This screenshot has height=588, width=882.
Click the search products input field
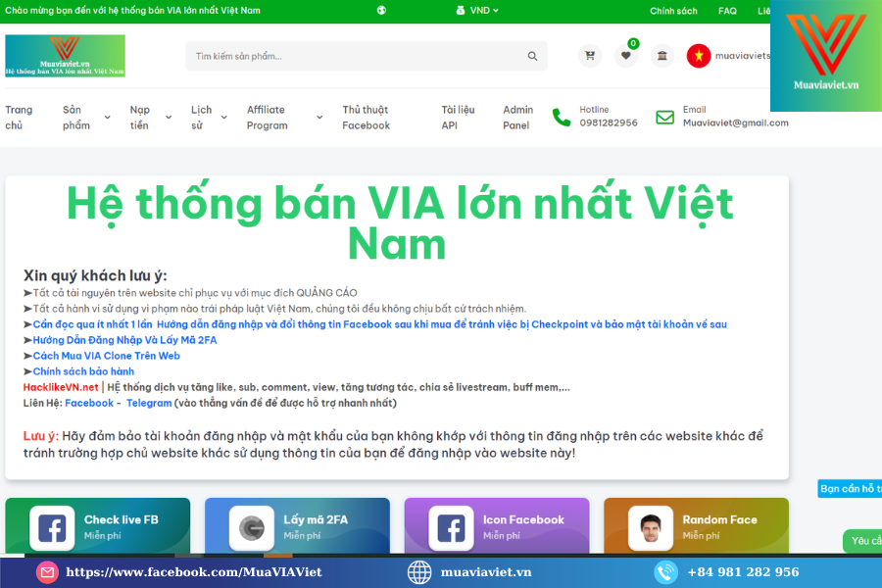point(367,56)
